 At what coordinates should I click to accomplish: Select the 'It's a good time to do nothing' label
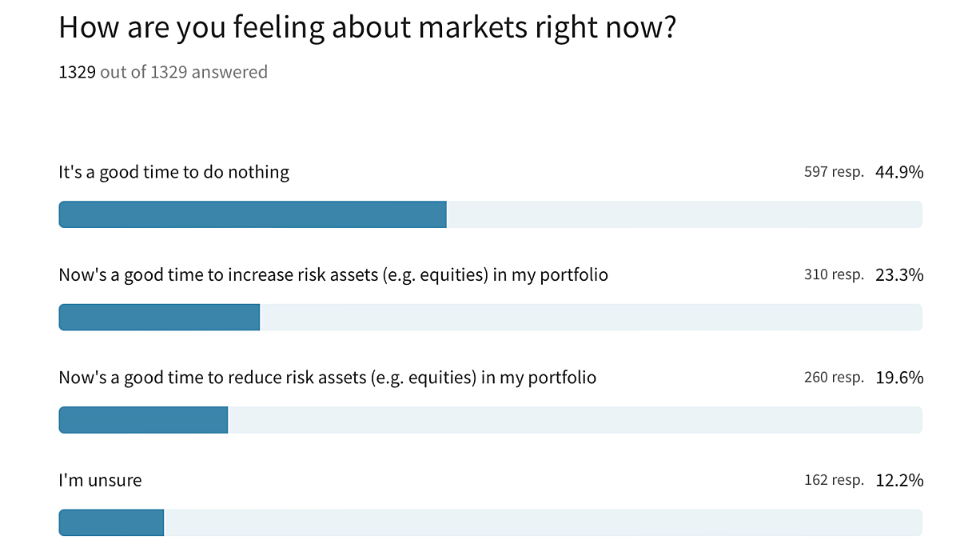coord(173,172)
